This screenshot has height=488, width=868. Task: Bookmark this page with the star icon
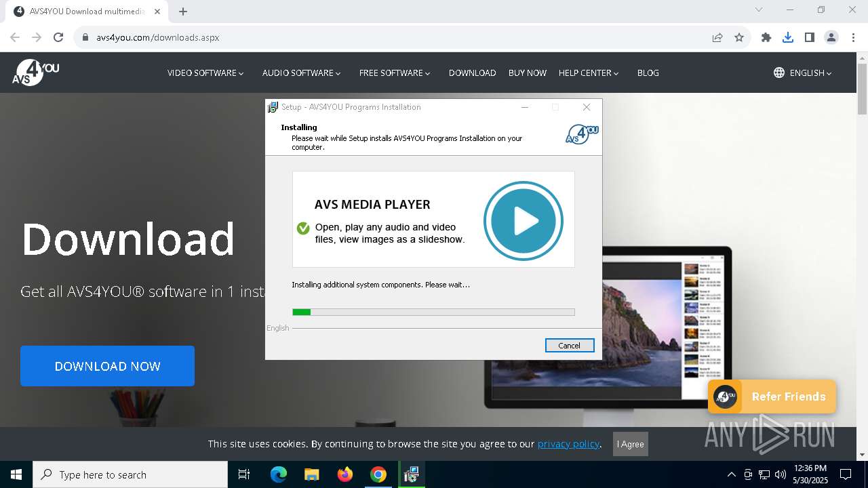coord(739,37)
